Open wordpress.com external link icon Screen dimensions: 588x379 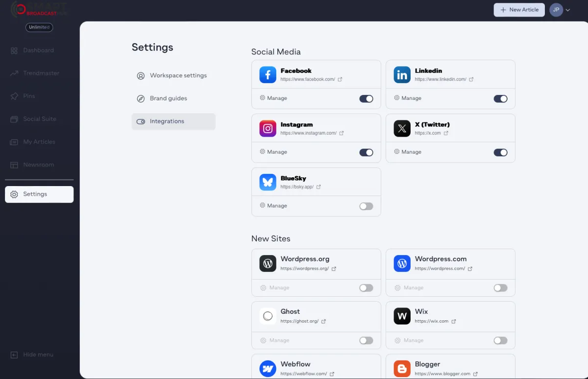click(x=470, y=269)
